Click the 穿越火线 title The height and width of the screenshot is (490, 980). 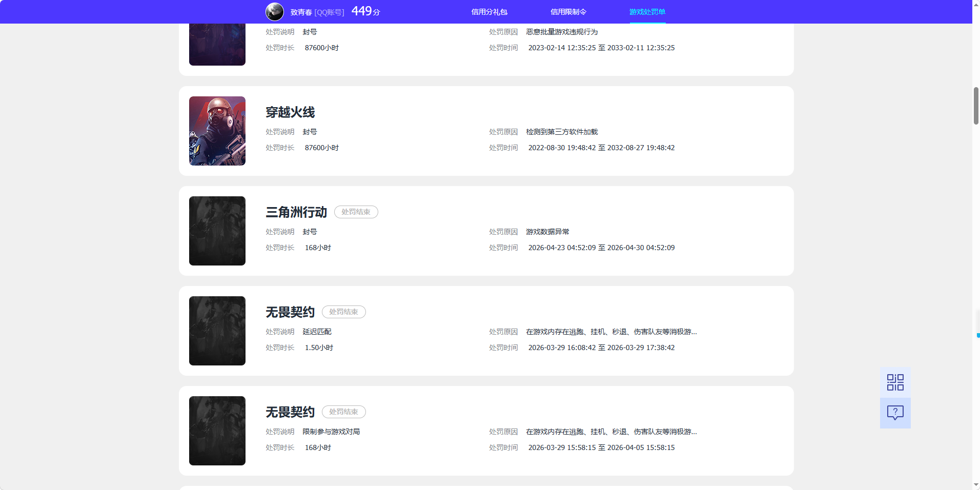click(290, 112)
